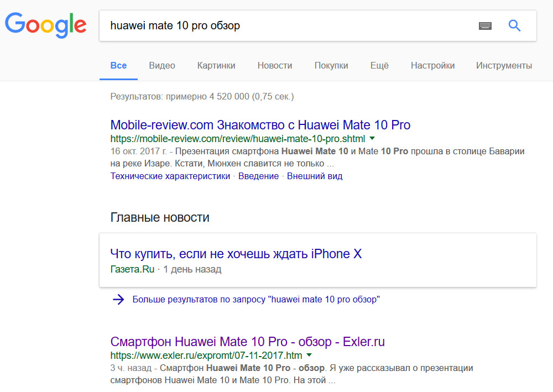
Task: Select the Все tab
Action: pos(118,65)
